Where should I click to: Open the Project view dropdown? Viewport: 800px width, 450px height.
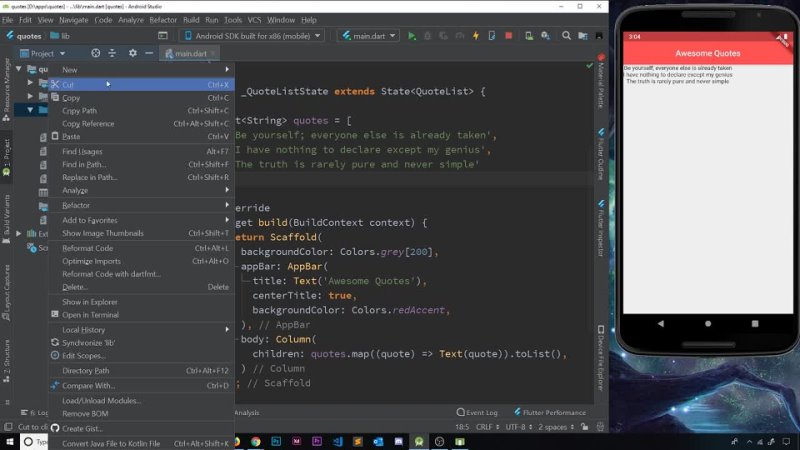(42, 53)
